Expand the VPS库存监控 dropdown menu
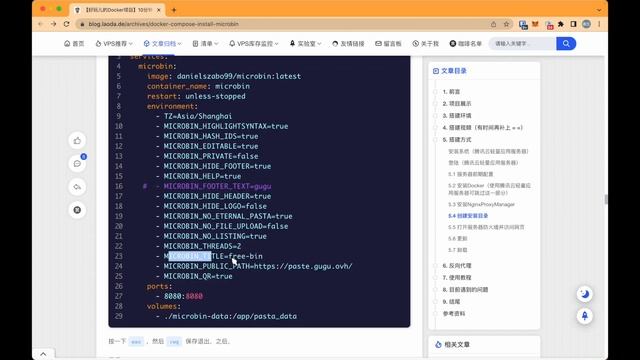Viewport: 640px width, 360px height. tap(253, 44)
